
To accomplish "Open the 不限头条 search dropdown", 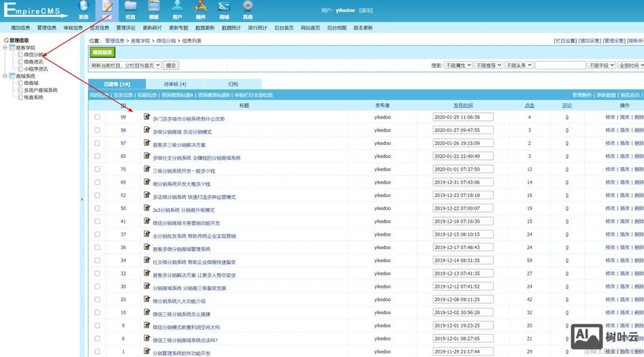I will click(x=519, y=65).
